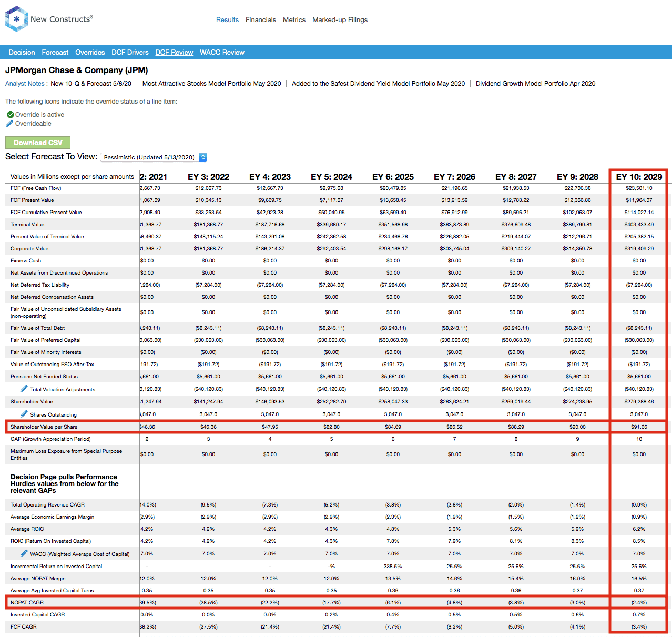Select the 'EY 8: 2027' column header

516,177
